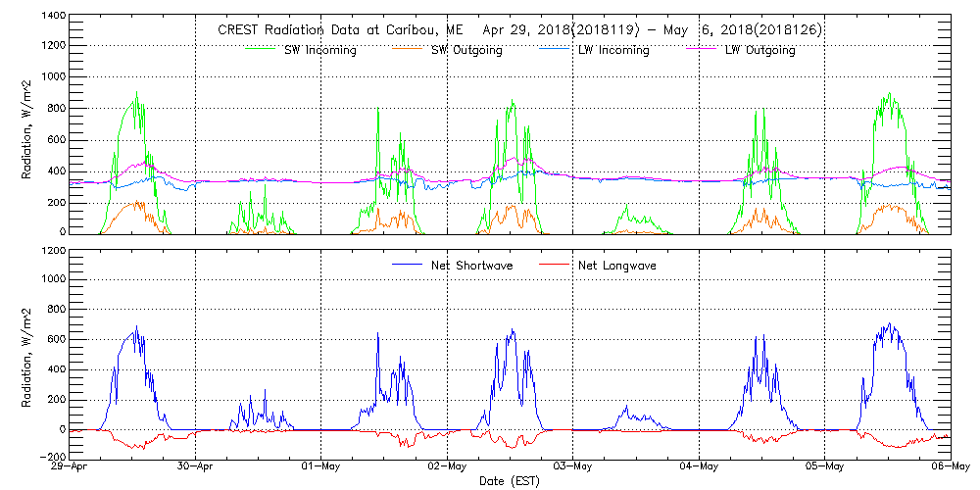
Task: Click the LW Incoming legend entry
Action: coord(613,50)
